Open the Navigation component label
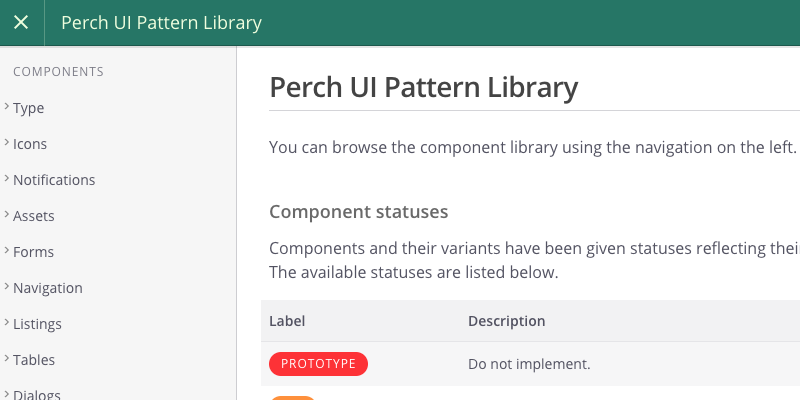This screenshot has height=400, width=800. 48,288
